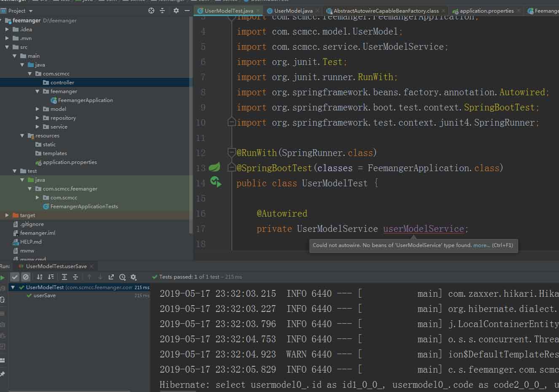Viewport: 559px width, 392px height.
Task: Sort test results alphabetically
Action: coord(40,277)
